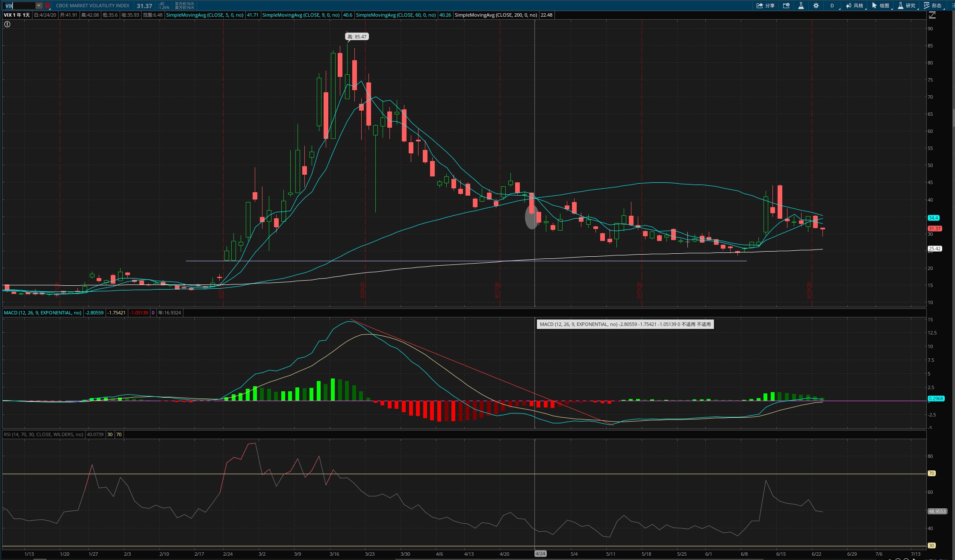Viewport: 955px width, 560px height.
Task: Open the Drawing (绘图) cursor tool menu
Action: coord(881,6)
